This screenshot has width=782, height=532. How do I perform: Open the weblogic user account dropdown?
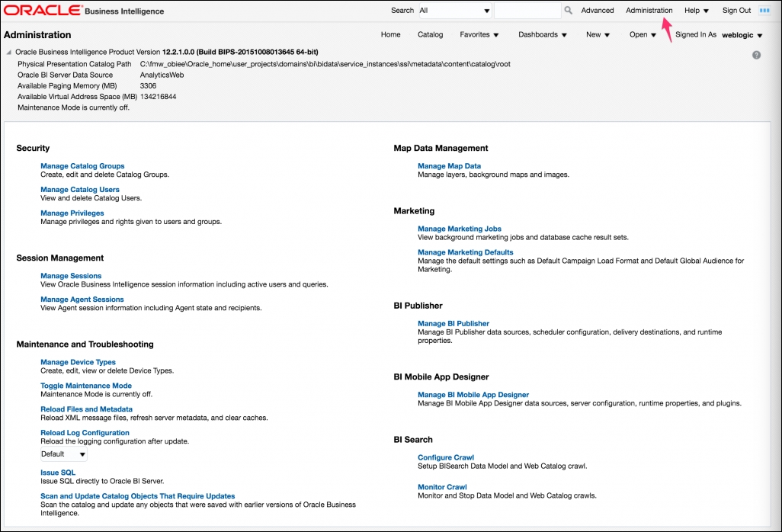(x=742, y=35)
